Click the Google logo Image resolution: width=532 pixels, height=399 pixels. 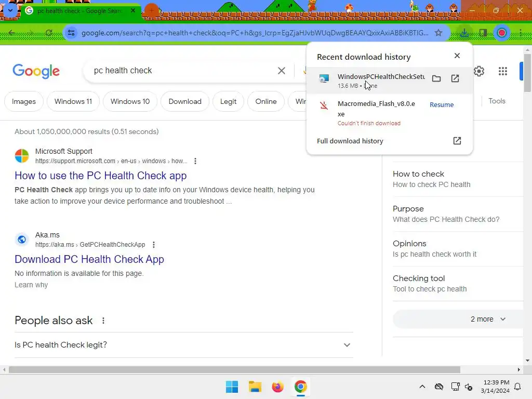36,71
